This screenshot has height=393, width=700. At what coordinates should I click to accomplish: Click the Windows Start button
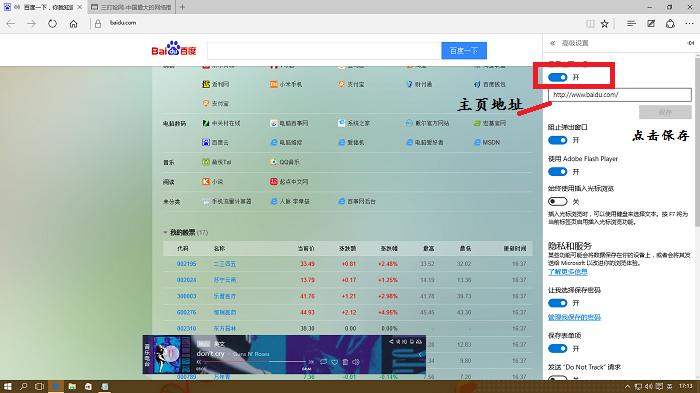(x=7, y=386)
